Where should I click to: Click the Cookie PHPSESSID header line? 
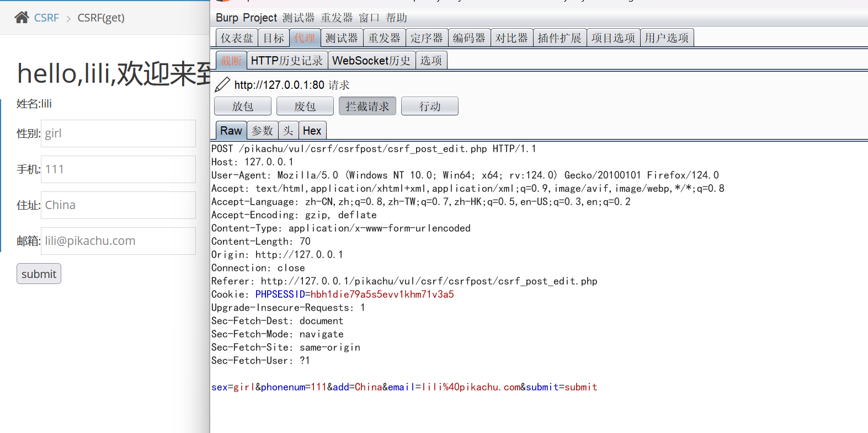[333, 295]
